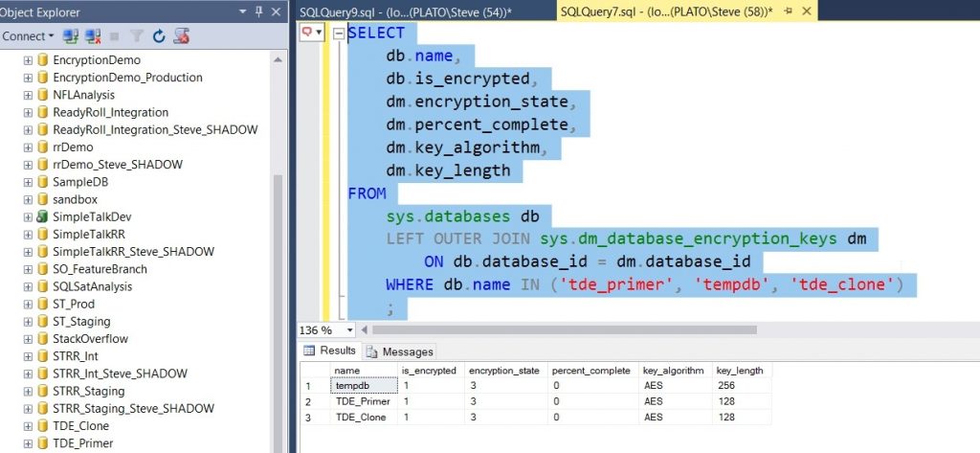Select ReadyRoll_Integration_Steve_SHADOW in tree
980x453 pixels.
[155, 130]
